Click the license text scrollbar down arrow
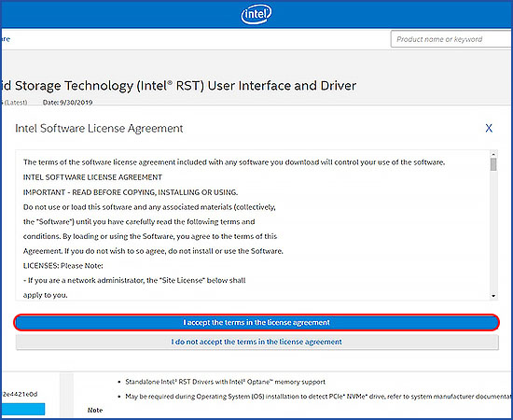The width and height of the screenshot is (513, 420). pos(493,296)
